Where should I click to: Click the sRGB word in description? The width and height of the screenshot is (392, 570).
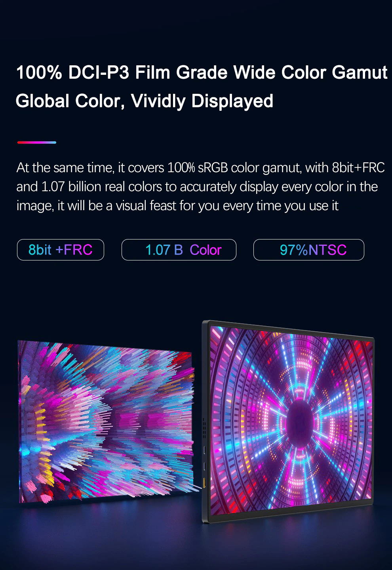[x=213, y=168]
